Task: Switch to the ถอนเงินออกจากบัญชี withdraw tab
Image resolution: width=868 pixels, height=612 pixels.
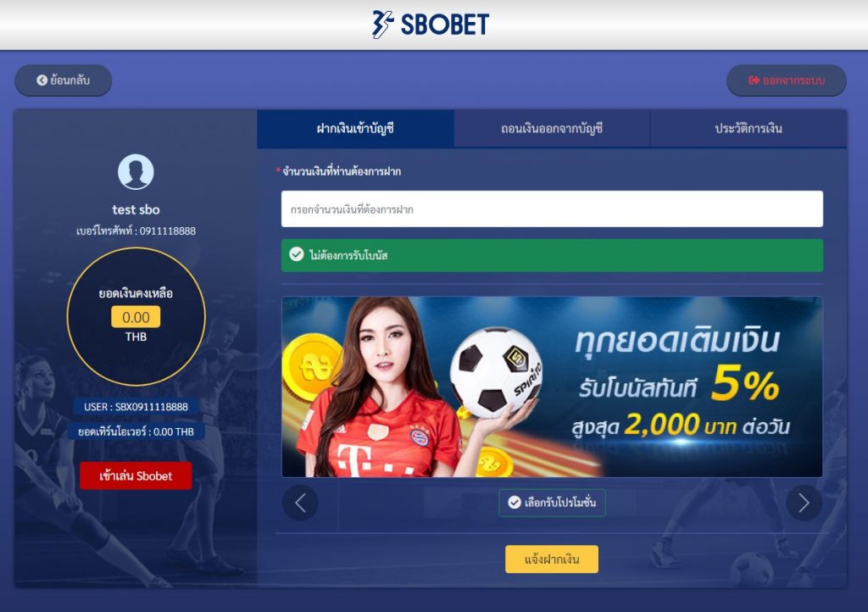Action: click(x=552, y=128)
